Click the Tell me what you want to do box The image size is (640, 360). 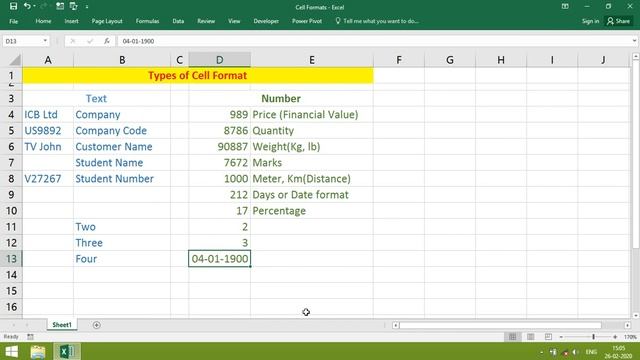click(x=377, y=21)
